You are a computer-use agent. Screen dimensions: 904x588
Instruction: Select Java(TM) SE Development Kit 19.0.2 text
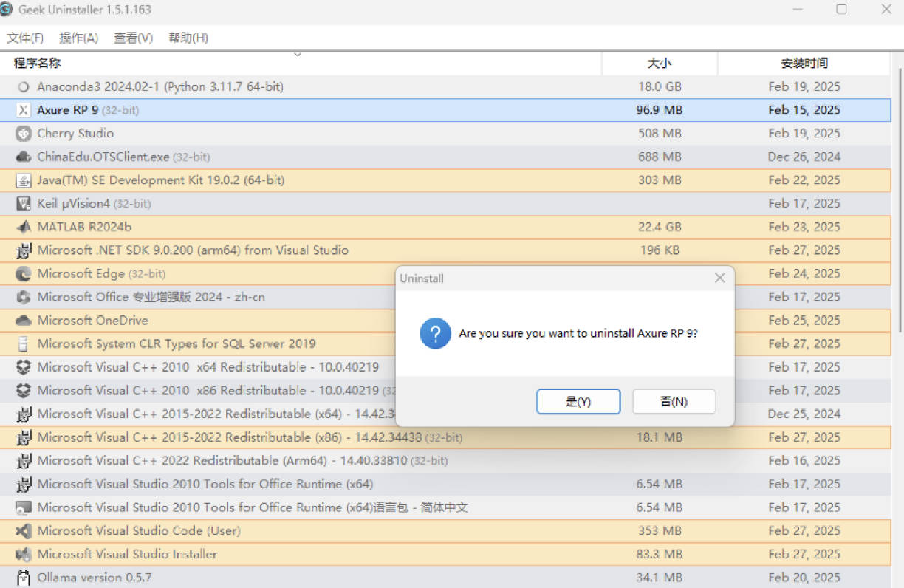click(160, 180)
